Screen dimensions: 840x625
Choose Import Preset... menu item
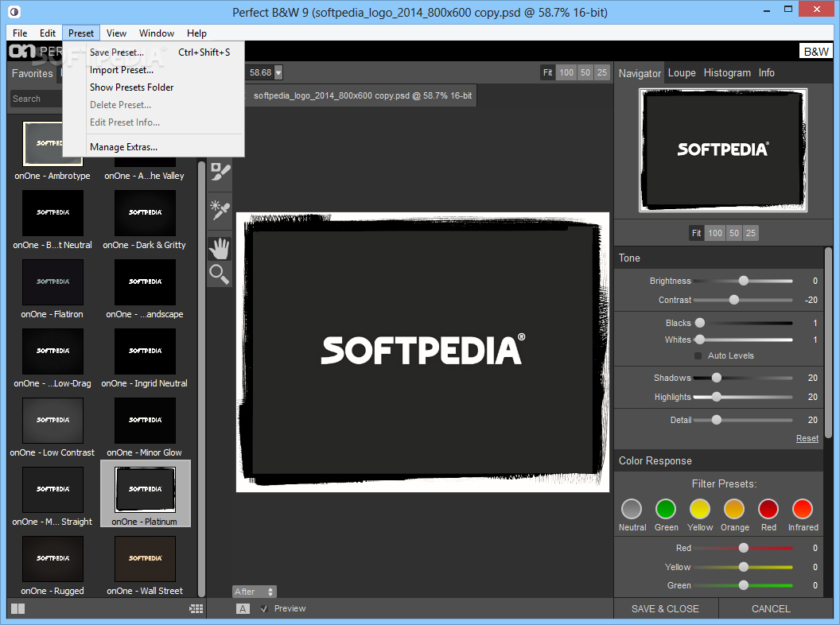(154, 70)
